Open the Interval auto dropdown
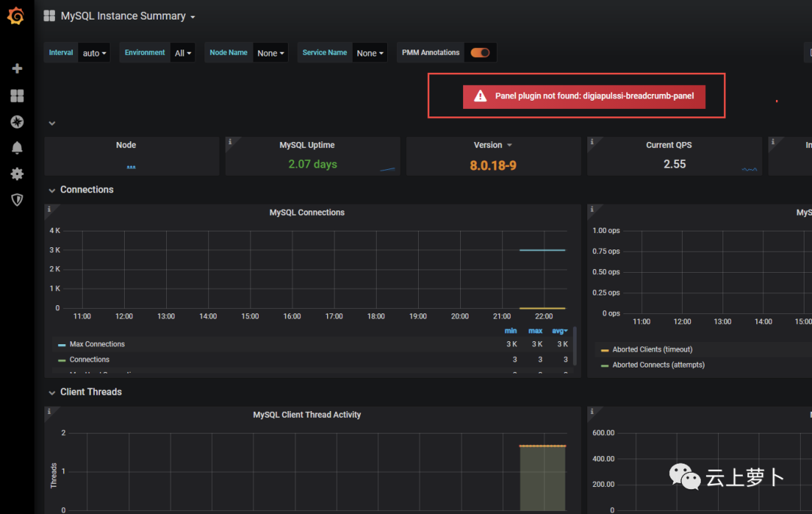The image size is (812, 514). click(x=94, y=53)
